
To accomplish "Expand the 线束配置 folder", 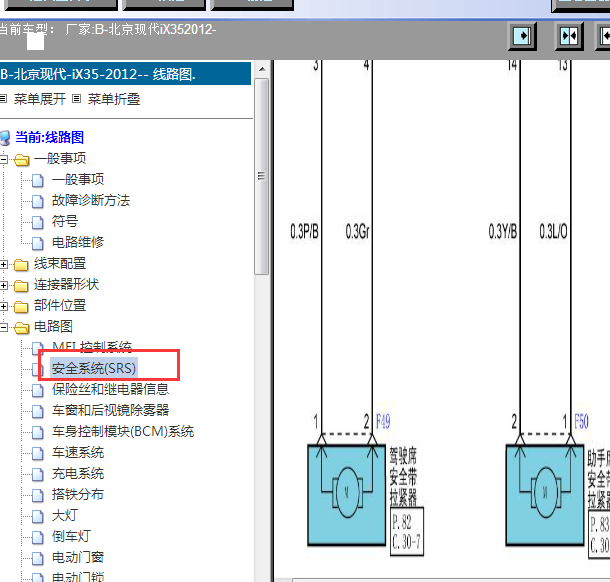I will tap(4, 265).
